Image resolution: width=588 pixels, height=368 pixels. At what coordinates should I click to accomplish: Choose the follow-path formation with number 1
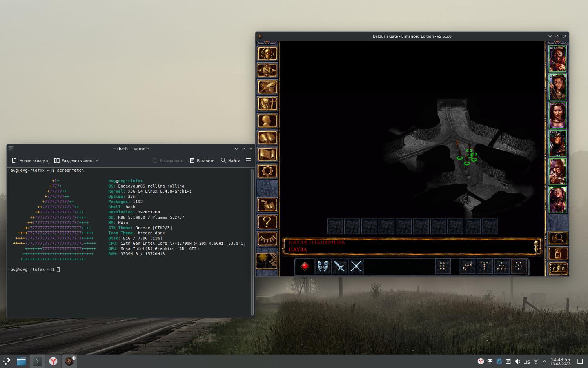[x=467, y=266]
